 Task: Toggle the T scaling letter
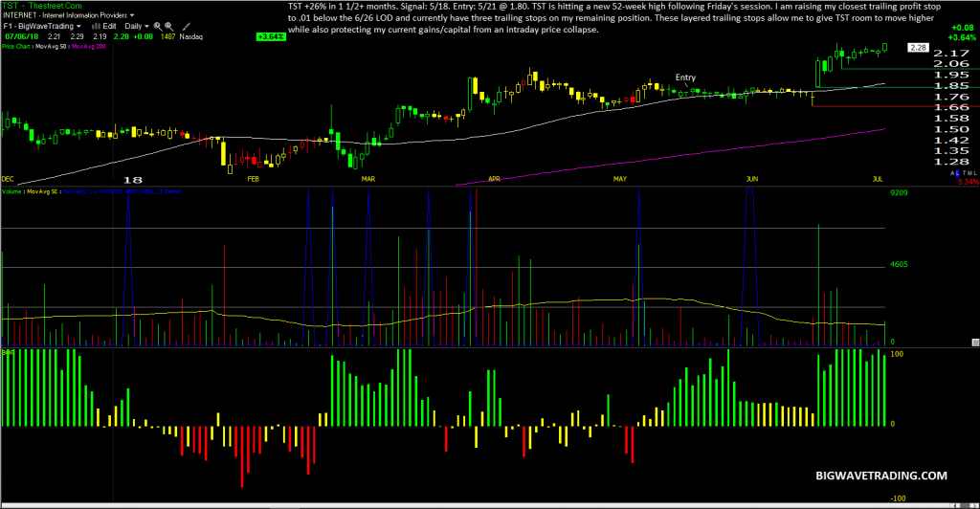[965, 173]
